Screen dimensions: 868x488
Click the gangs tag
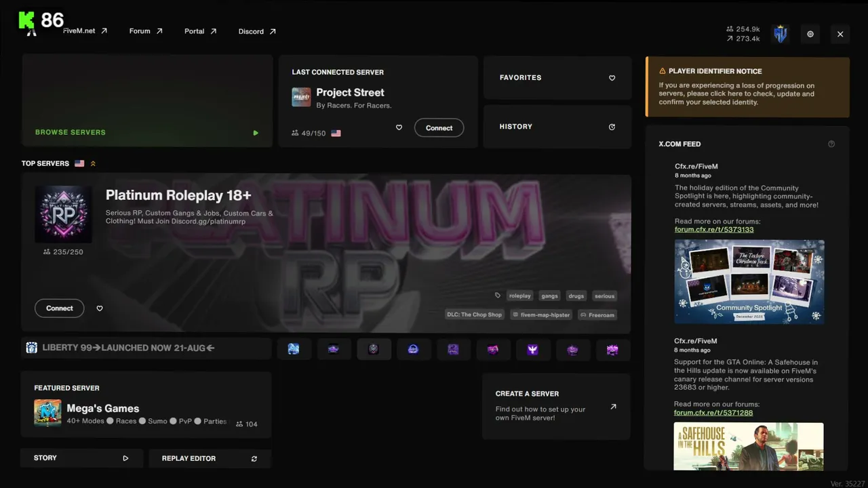(x=550, y=296)
